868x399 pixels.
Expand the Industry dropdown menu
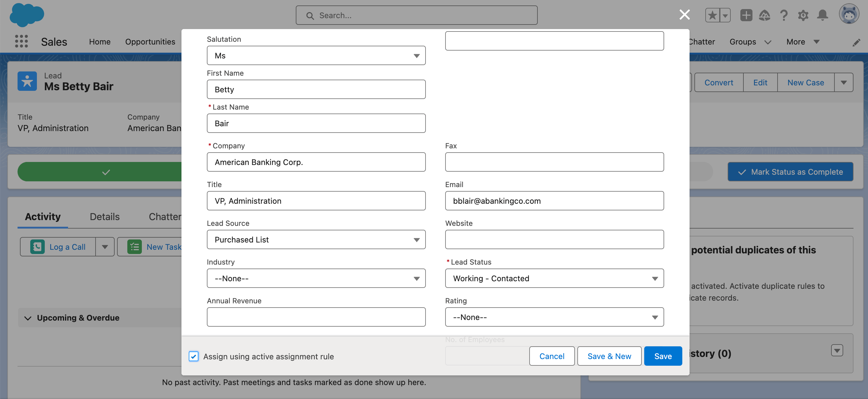tap(315, 278)
